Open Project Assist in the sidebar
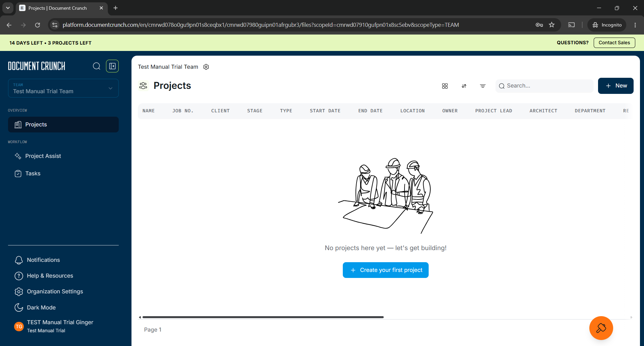Image resolution: width=644 pixels, height=346 pixels. coord(38,156)
